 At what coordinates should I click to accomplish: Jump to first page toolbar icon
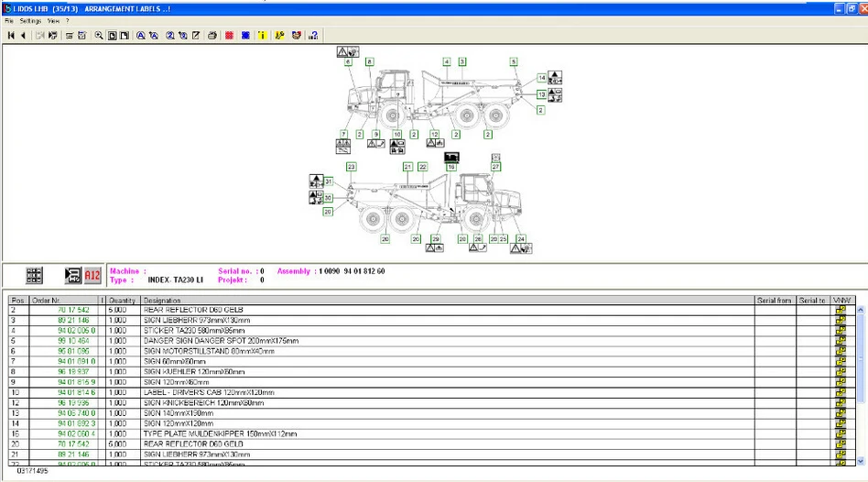pos(10,36)
